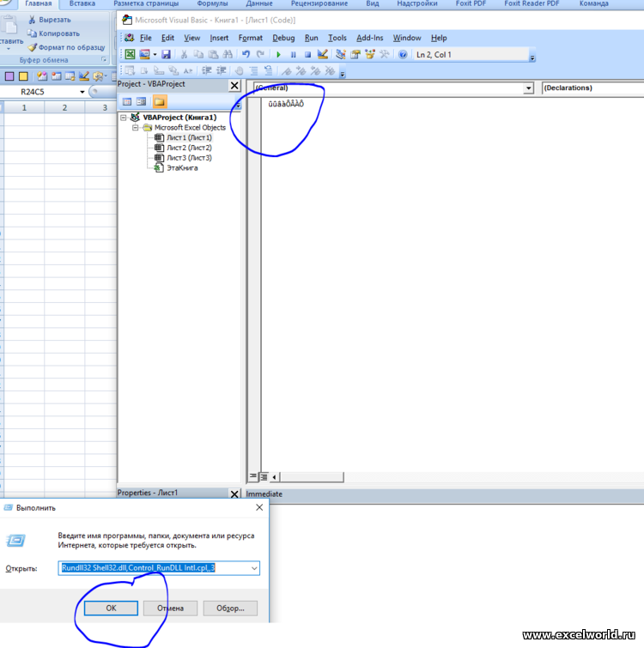The width and height of the screenshot is (644, 648).
Task: Open Project Explorer via its toolbar icon
Action: [341, 55]
